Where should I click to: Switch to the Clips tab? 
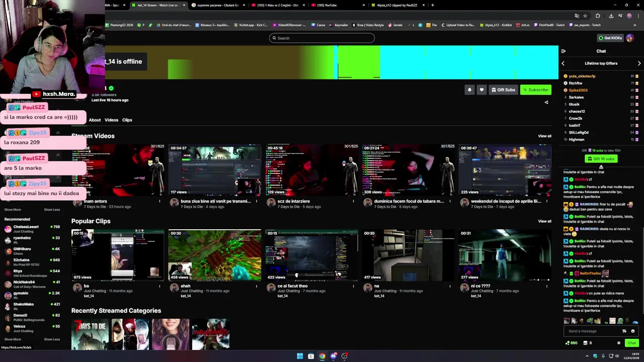tap(127, 120)
